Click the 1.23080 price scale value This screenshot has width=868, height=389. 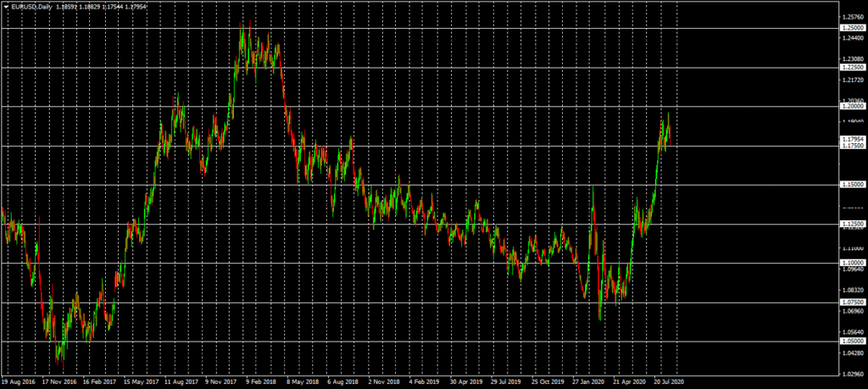point(853,58)
